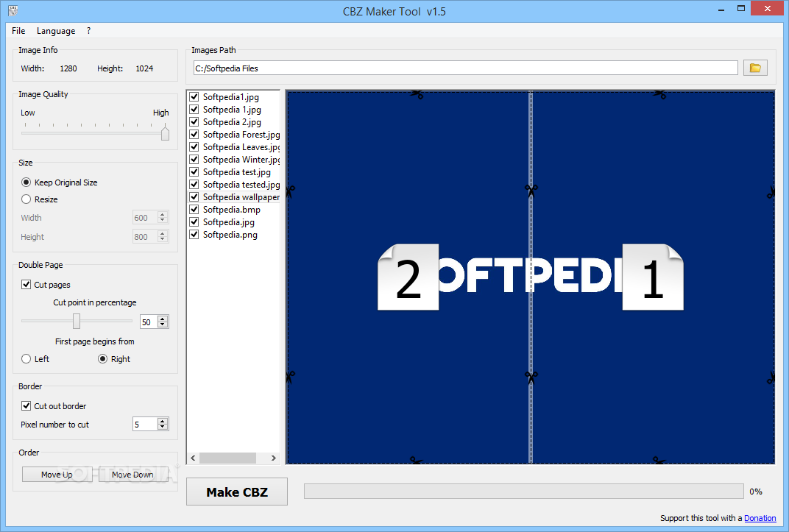Click the cut point percentage slider handle

[x=77, y=321]
